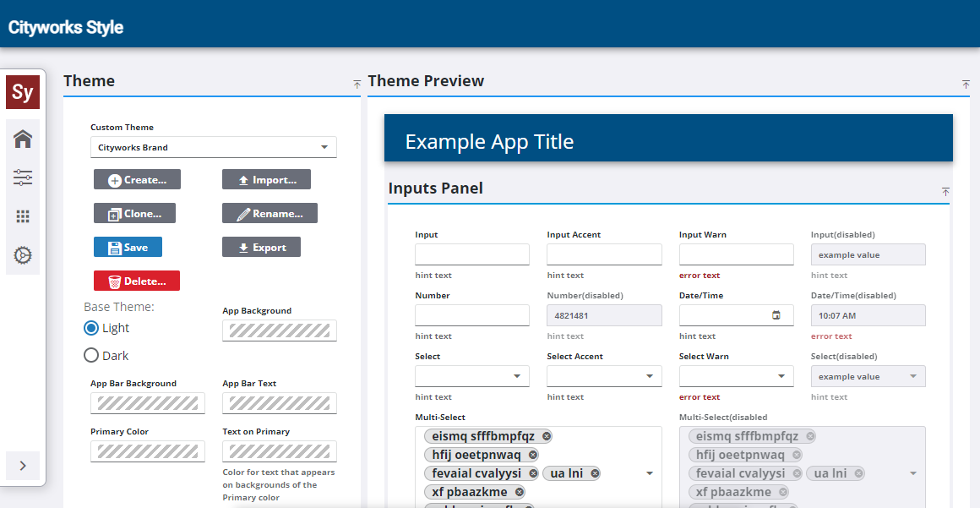Open the App Bar Background color swatch
The image size is (980, 508).
[148, 403]
